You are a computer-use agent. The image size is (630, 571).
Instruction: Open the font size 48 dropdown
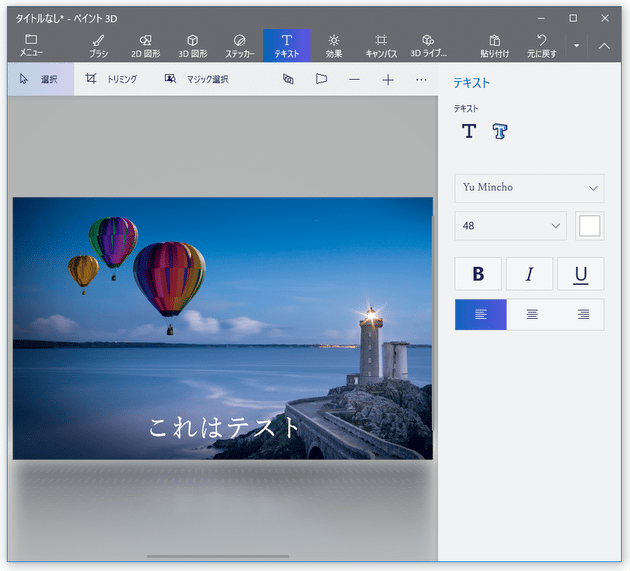tap(510, 226)
